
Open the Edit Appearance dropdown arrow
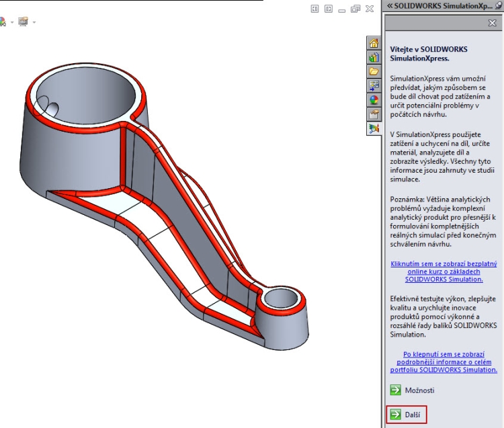tap(12, 22)
